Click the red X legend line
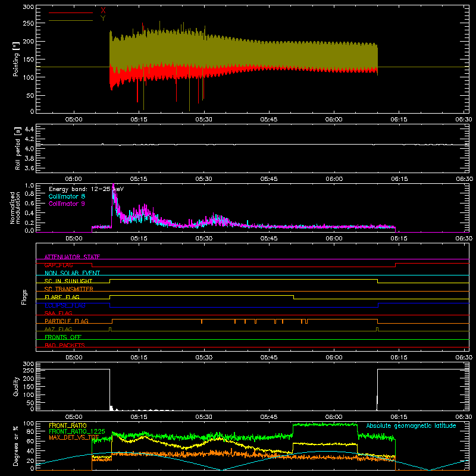Viewport: 476px width, 476px height. click(x=70, y=12)
